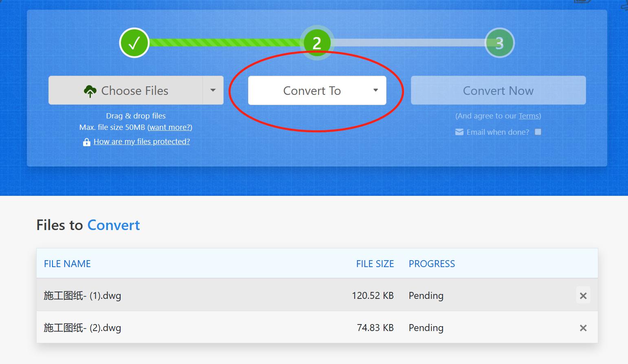Image resolution: width=628 pixels, height=364 pixels.
Task: Click the 74.83 KB file size value
Action: tap(375, 328)
